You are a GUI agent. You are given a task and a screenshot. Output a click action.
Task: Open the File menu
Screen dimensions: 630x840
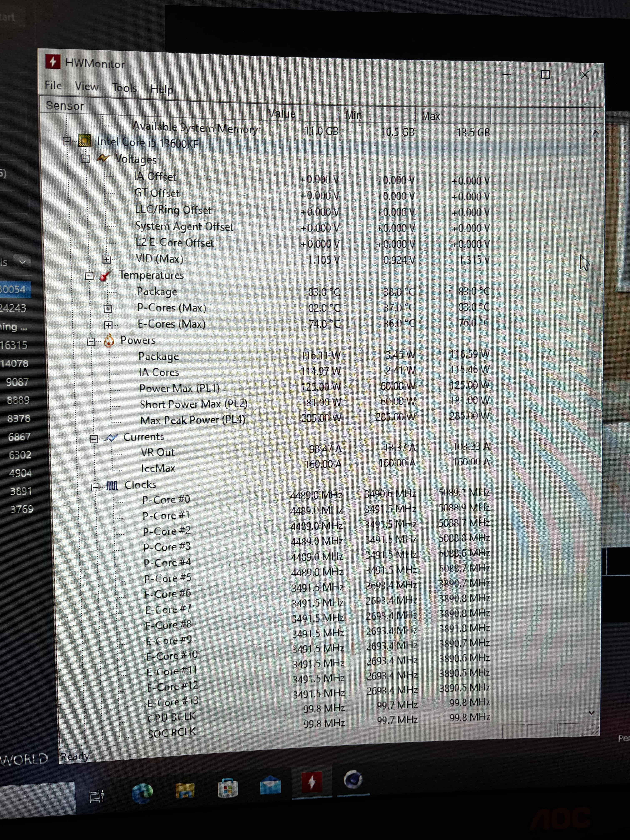pos(53,85)
